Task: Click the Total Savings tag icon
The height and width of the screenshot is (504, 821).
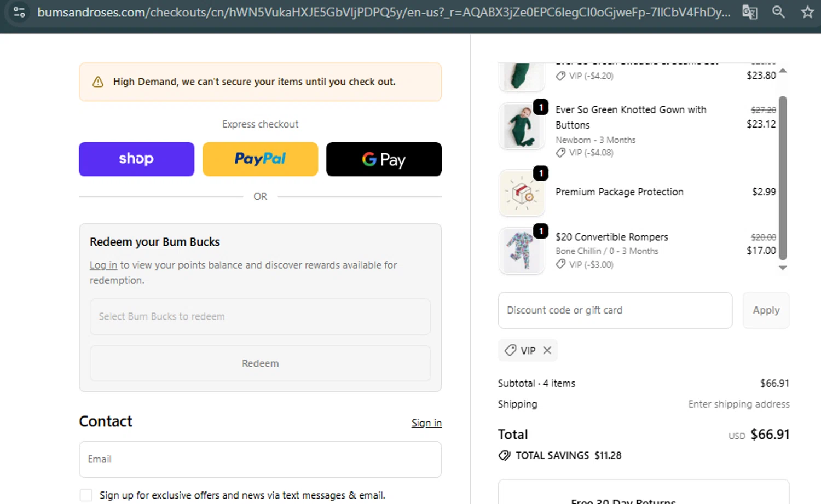Action: [504, 455]
